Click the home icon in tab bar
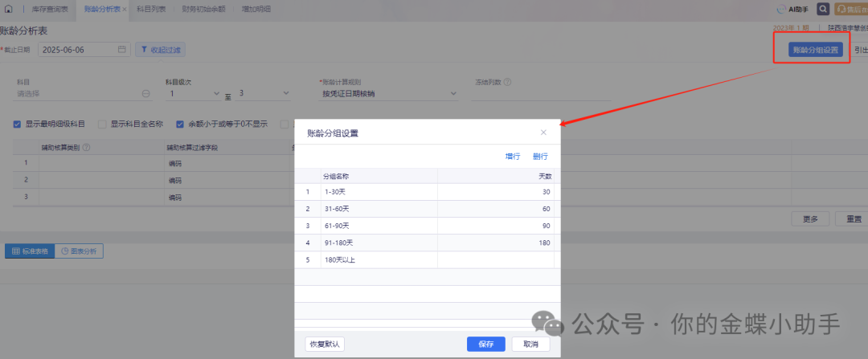The image size is (868, 359). (9, 9)
